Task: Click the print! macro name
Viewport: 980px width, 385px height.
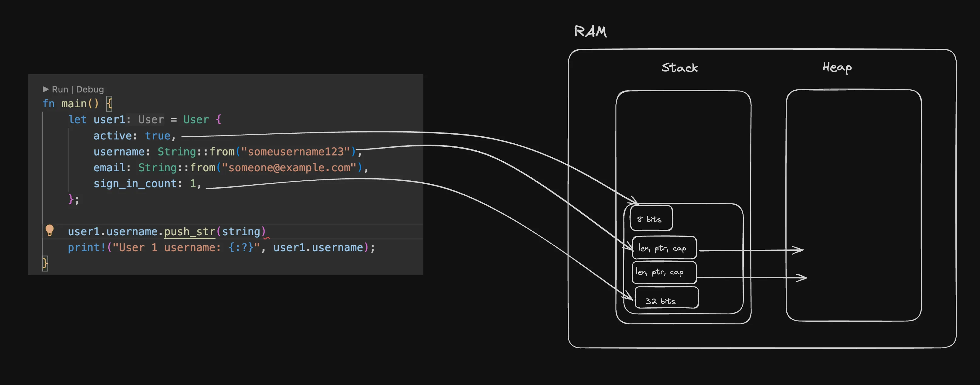Action: pyautogui.click(x=87, y=247)
